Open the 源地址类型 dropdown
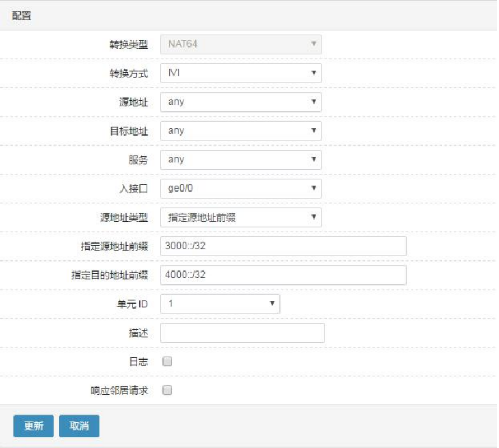Image resolution: width=499 pixels, height=448 pixels. point(241,218)
